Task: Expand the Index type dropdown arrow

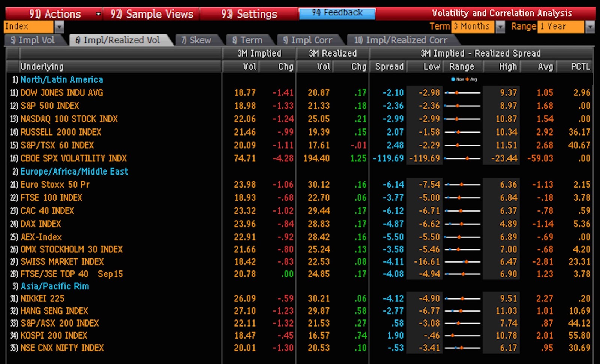Action: 59,27
